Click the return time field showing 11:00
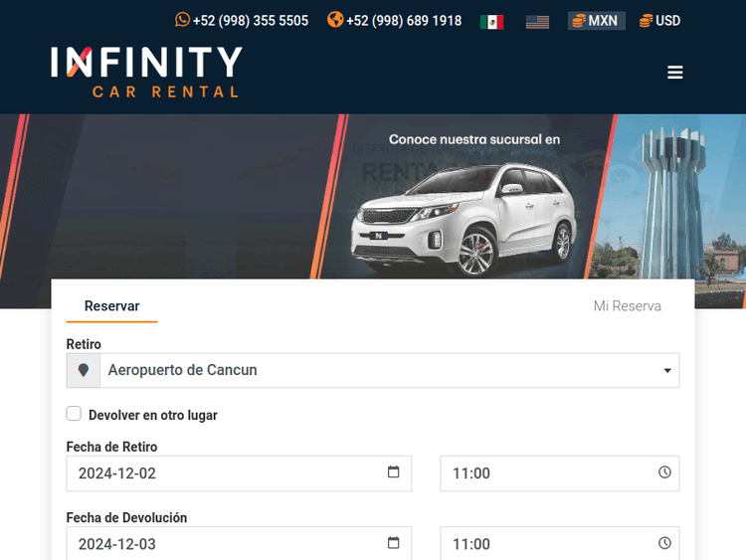 (559, 543)
